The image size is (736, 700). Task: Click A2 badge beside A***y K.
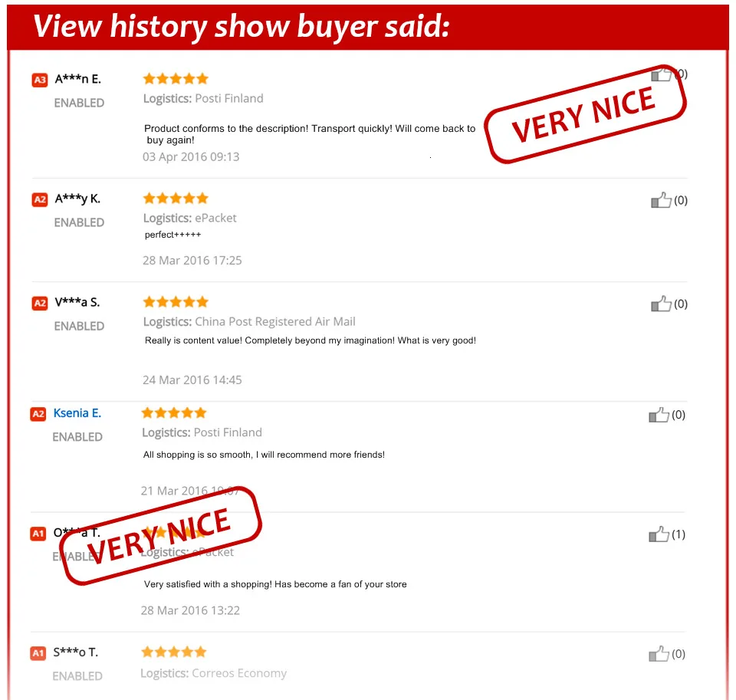click(40, 199)
